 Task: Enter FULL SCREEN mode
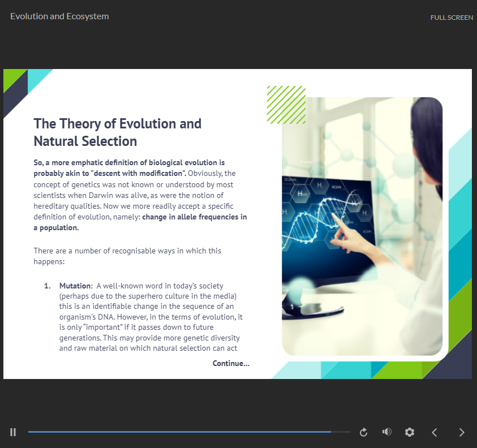(x=451, y=18)
